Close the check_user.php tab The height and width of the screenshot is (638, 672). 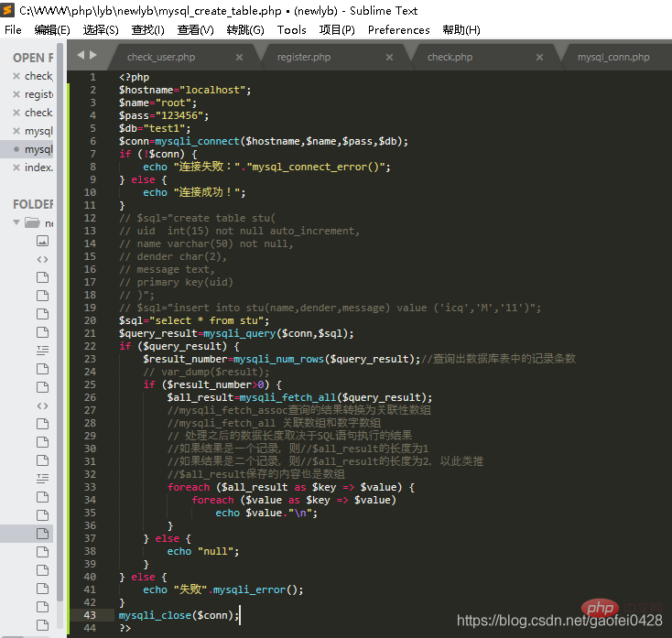pos(239,57)
